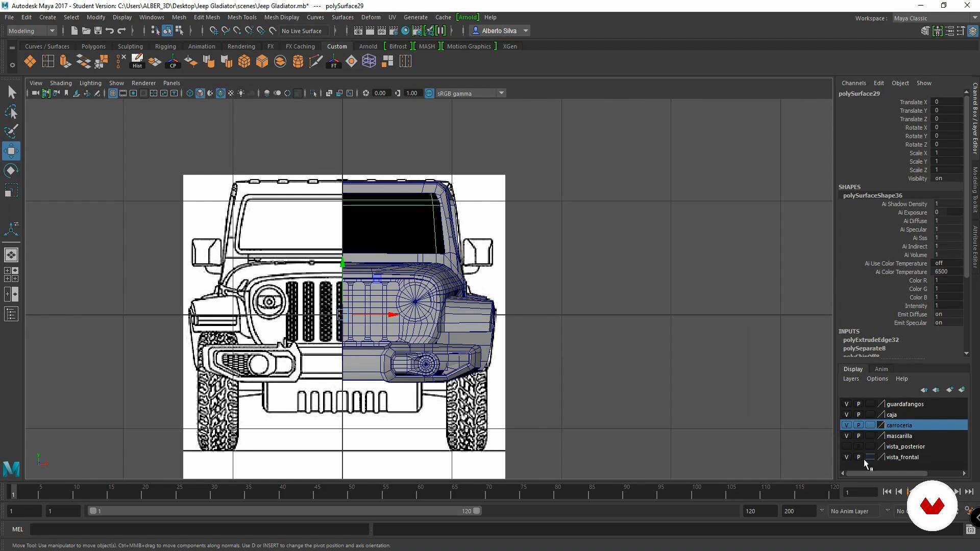The image size is (980, 551).
Task: Click the first orange diamond shelf icon
Action: point(30,61)
